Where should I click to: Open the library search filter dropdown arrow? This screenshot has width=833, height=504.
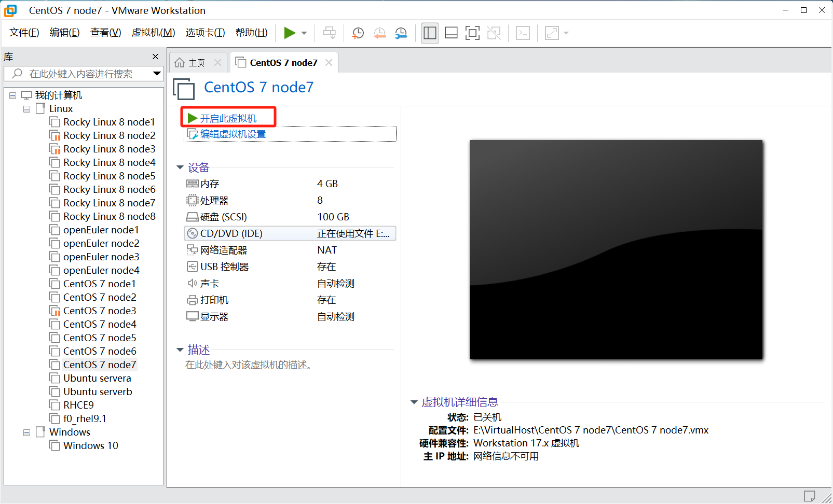(157, 74)
